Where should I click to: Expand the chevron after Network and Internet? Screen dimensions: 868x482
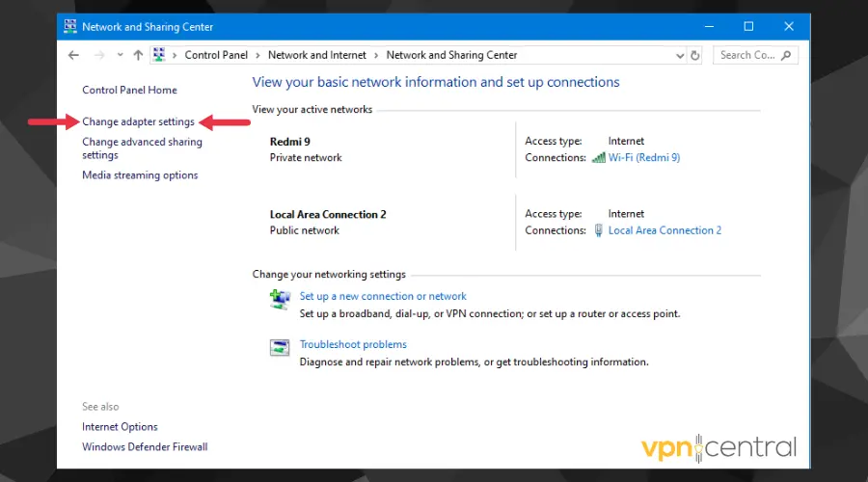[x=376, y=55]
